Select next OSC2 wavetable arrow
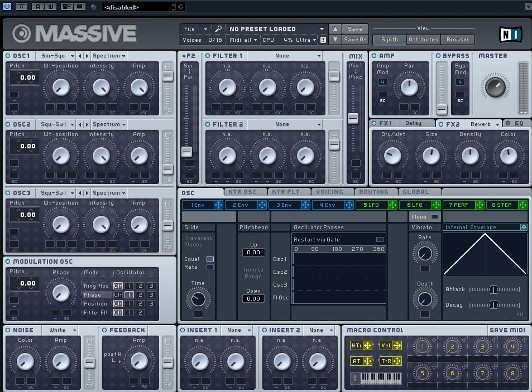 pos(87,125)
